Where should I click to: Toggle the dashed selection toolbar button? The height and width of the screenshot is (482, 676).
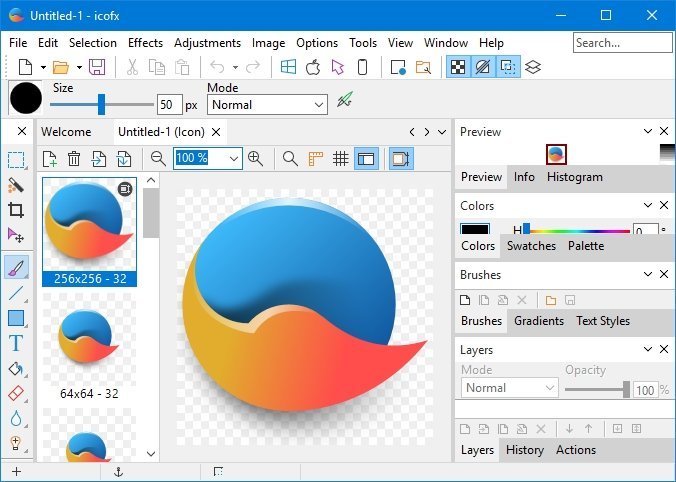(508, 67)
